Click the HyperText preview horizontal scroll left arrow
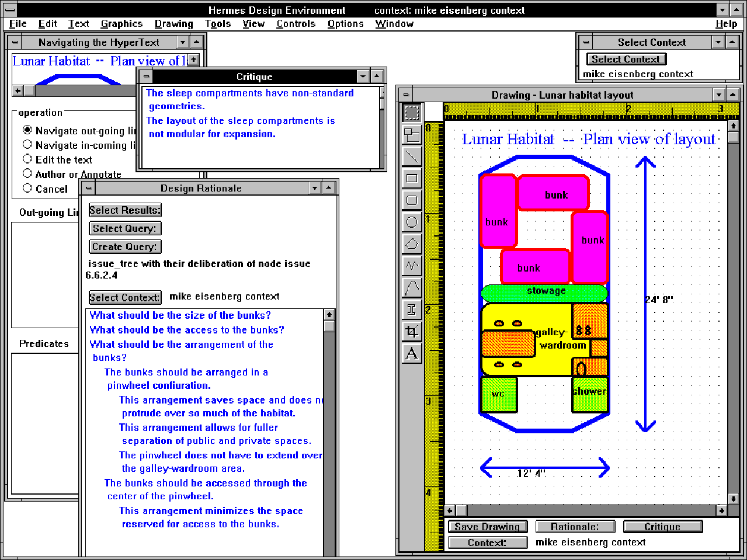The height and width of the screenshot is (560, 747). click(x=18, y=91)
